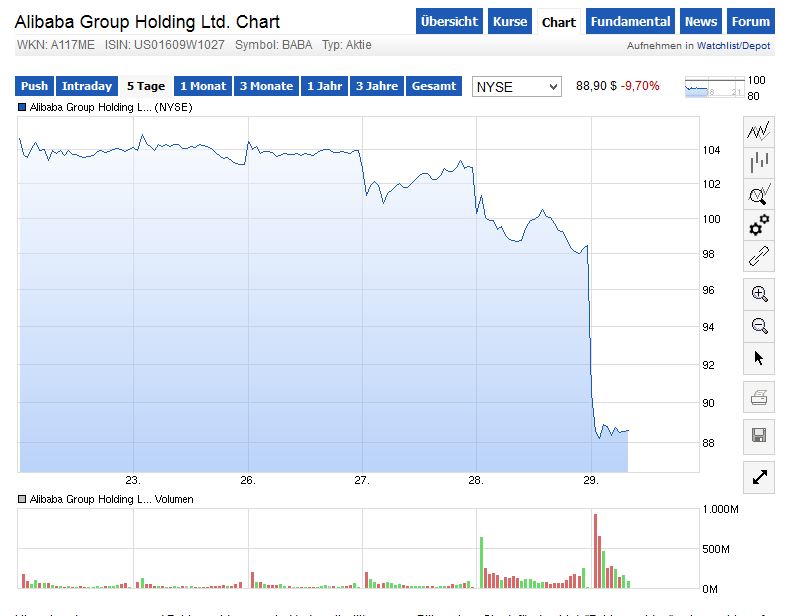Show the 3 Jahre time range
This screenshot has width=786, height=616.
coord(377,86)
